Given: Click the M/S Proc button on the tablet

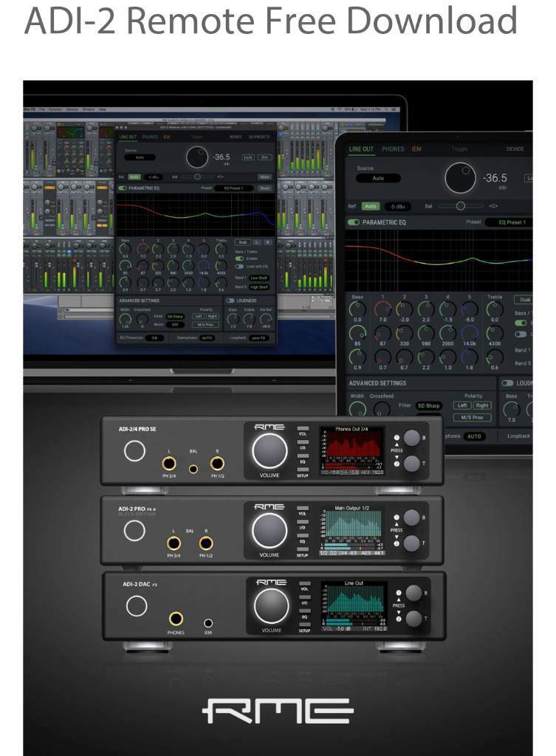Looking at the screenshot, I should 472,418.
